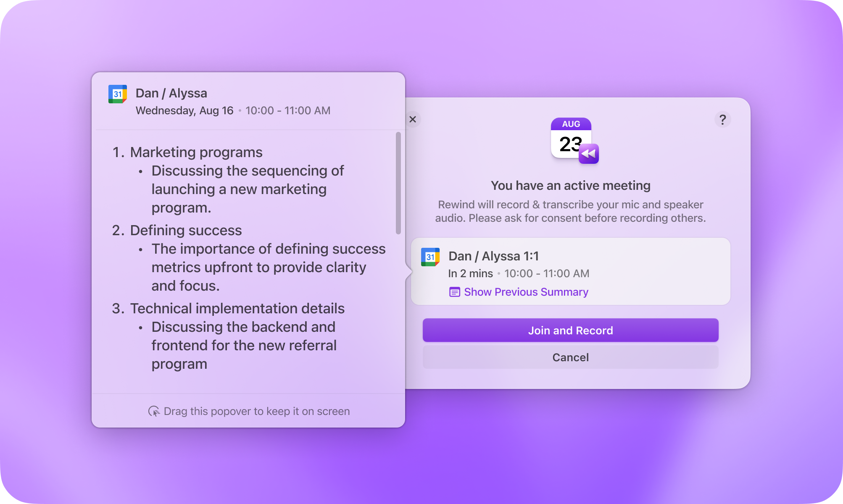Click Google Calendar icon in summary popover
The width and height of the screenshot is (843, 504).
[x=118, y=94]
